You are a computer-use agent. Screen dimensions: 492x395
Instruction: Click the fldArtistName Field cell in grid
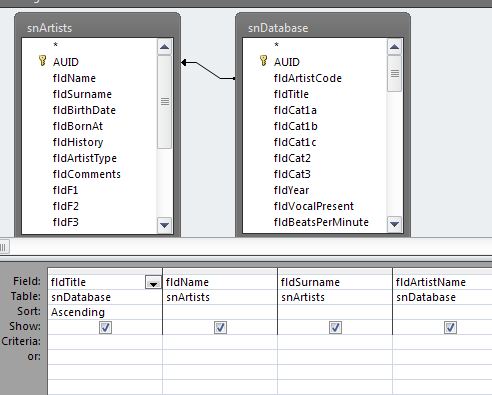pyautogui.click(x=443, y=282)
